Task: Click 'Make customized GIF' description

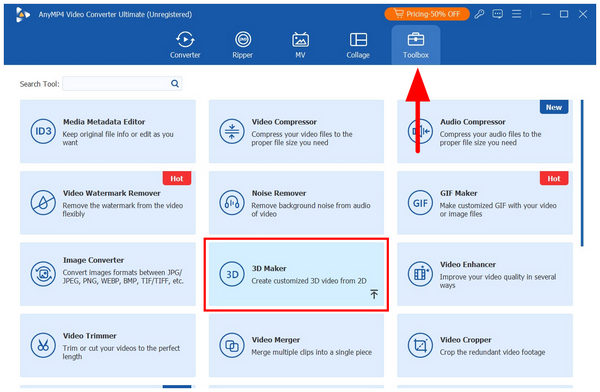Action: coord(498,209)
